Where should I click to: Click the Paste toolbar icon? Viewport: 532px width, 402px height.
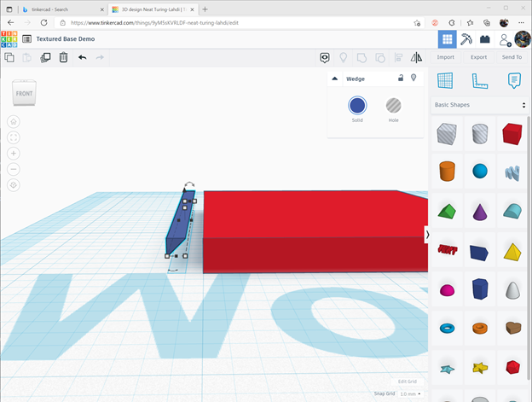[x=26, y=57]
